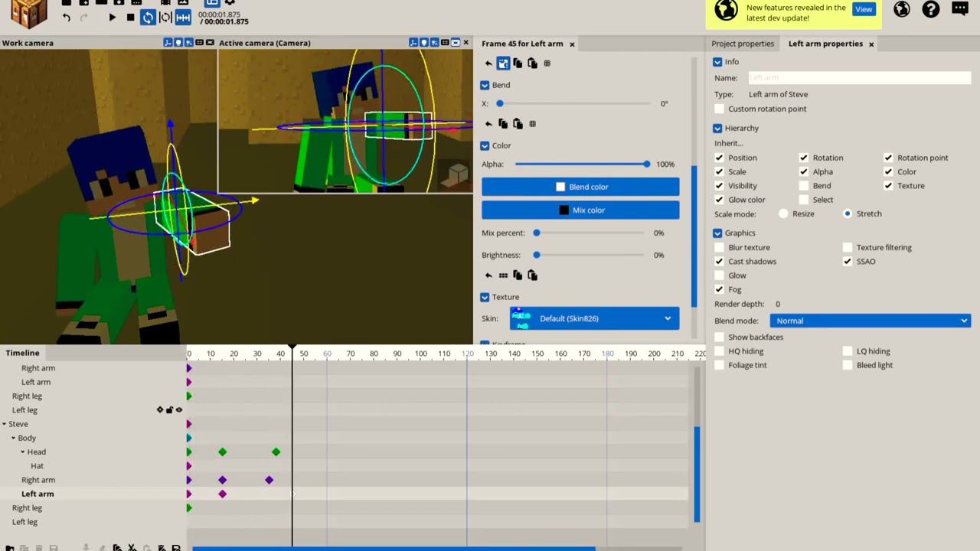Image resolution: width=980 pixels, height=551 pixels.
Task: Collapse Head in the timeline tree
Action: (23, 452)
